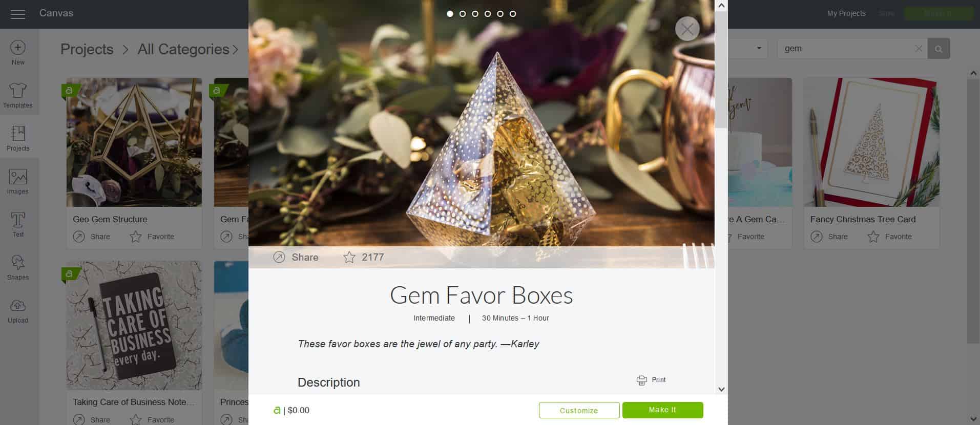This screenshot has height=425, width=980.
Task: Toggle Favorite on Fancy Christmas Tree Card
Action: coord(873,237)
